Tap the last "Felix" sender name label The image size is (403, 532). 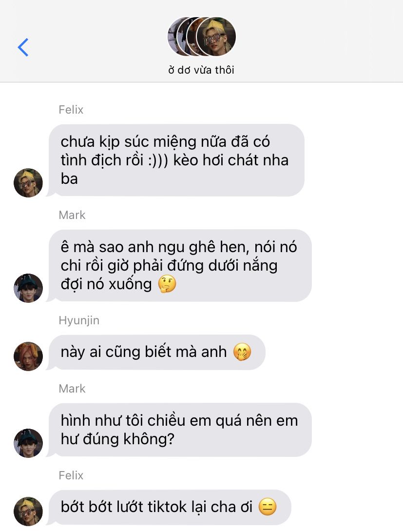pyautogui.click(x=71, y=475)
